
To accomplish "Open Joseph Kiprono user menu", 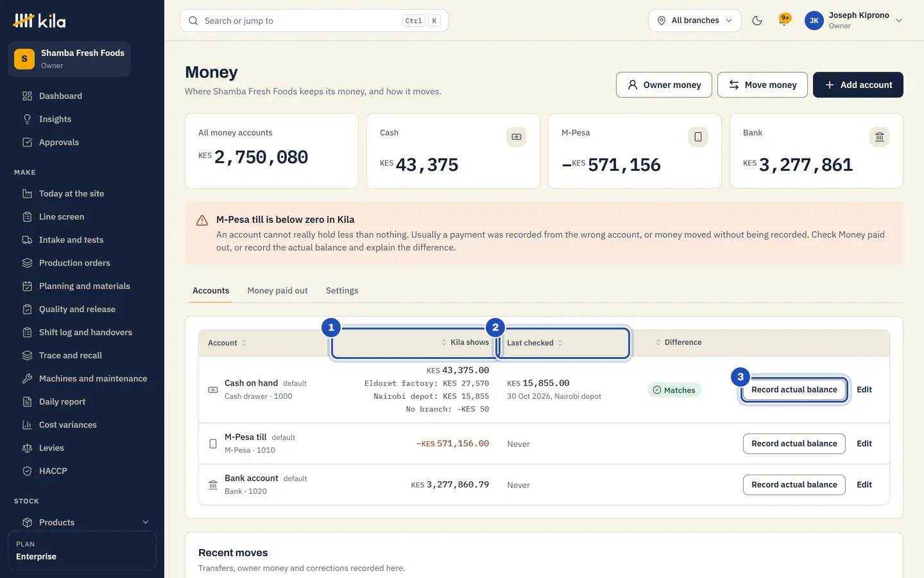I will click(853, 21).
